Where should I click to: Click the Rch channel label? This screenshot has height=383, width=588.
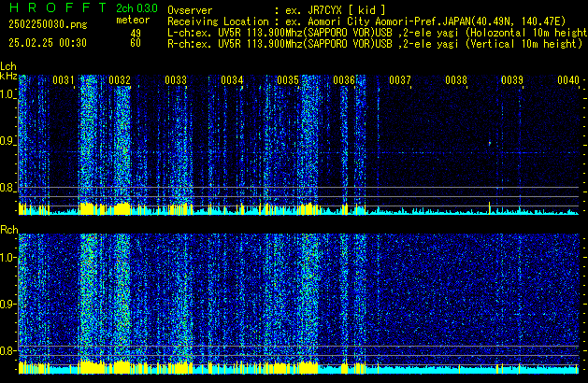pyautogui.click(x=9, y=230)
